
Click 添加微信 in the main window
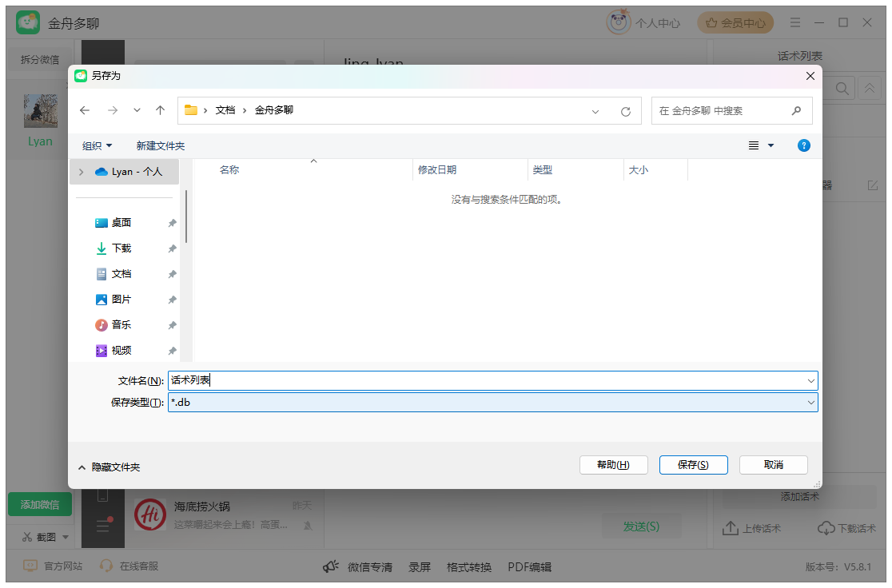[x=40, y=504]
